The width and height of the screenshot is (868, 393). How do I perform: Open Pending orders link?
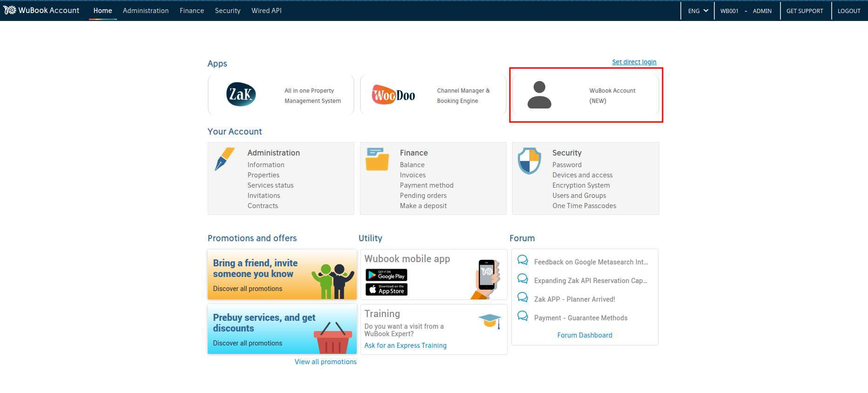point(423,196)
